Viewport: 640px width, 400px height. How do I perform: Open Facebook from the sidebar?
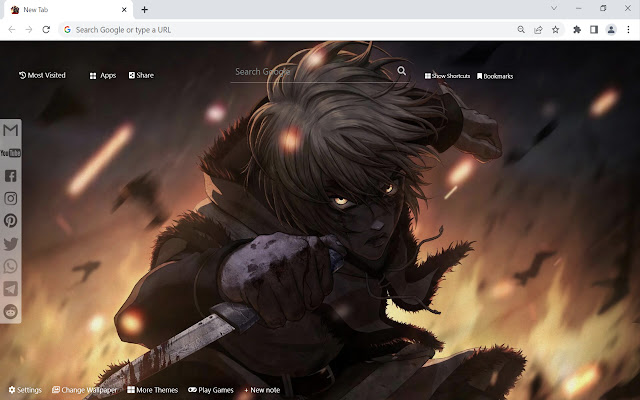11,176
